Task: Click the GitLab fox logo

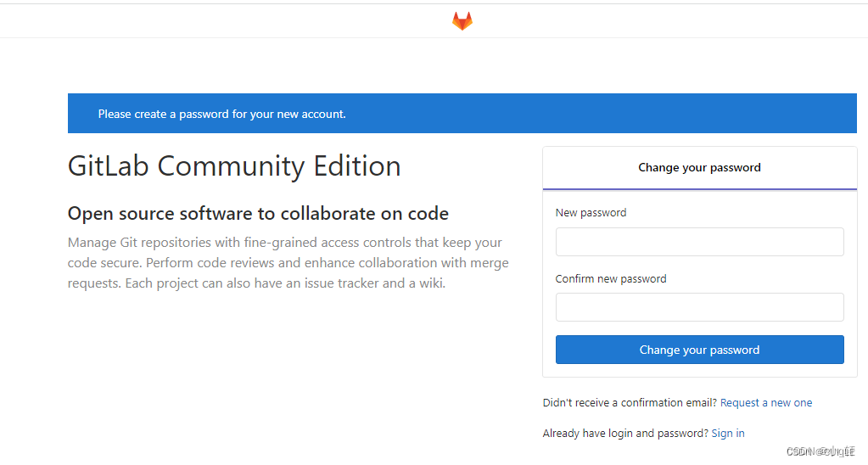Action: point(462,21)
